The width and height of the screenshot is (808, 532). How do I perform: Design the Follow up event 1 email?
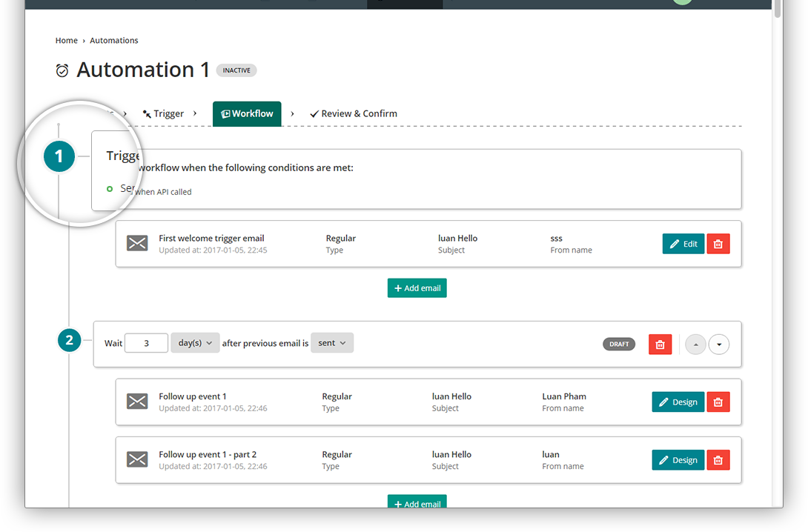click(x=678, y=402)
